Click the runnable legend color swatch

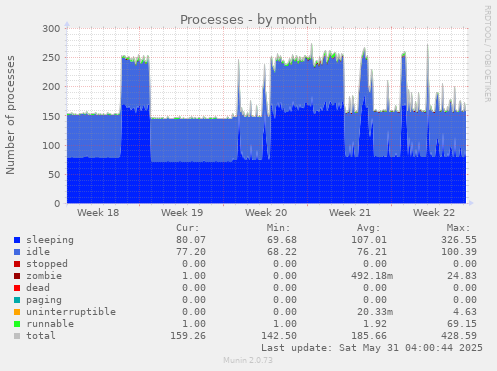17,324
